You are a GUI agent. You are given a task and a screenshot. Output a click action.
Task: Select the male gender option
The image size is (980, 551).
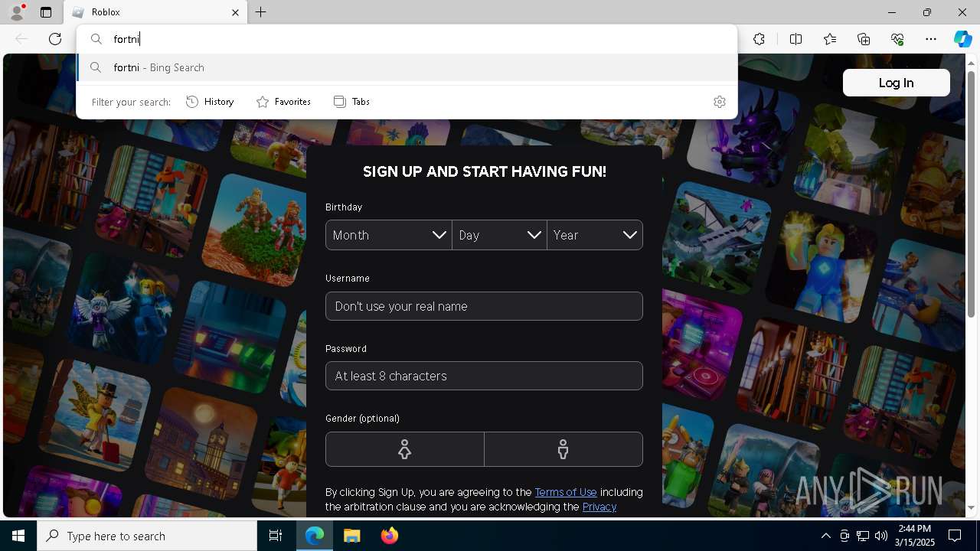click(x=563, y=449)
